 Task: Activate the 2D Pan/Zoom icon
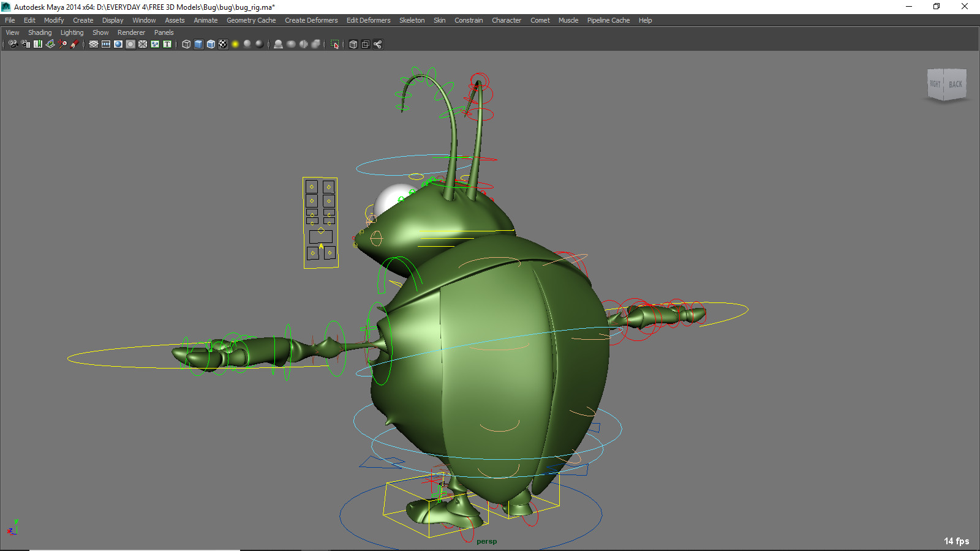tap(62, 44)
